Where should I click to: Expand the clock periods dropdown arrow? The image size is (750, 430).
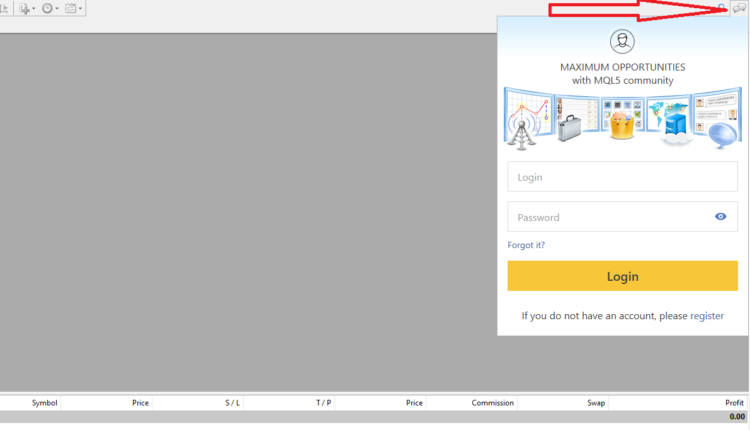(57, 8)
